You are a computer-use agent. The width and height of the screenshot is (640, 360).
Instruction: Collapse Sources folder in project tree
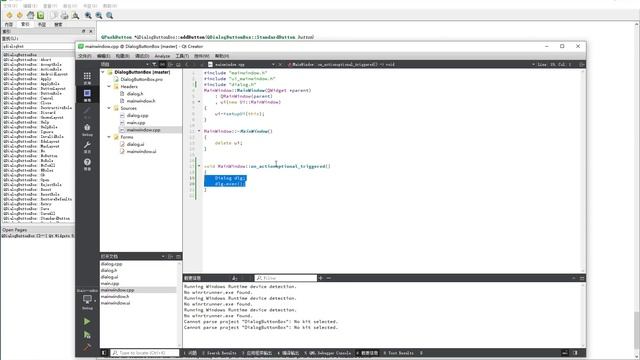click(x=109, y=108)
